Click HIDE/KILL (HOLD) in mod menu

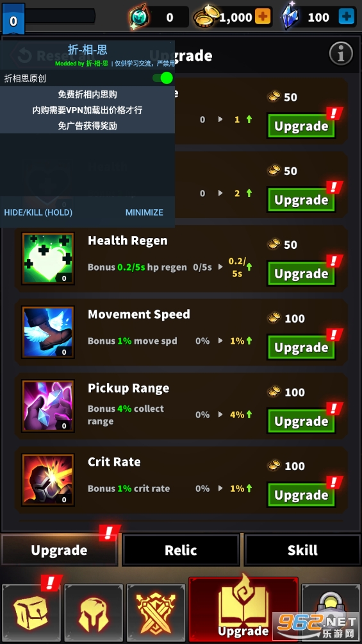[x=38, y=212]
